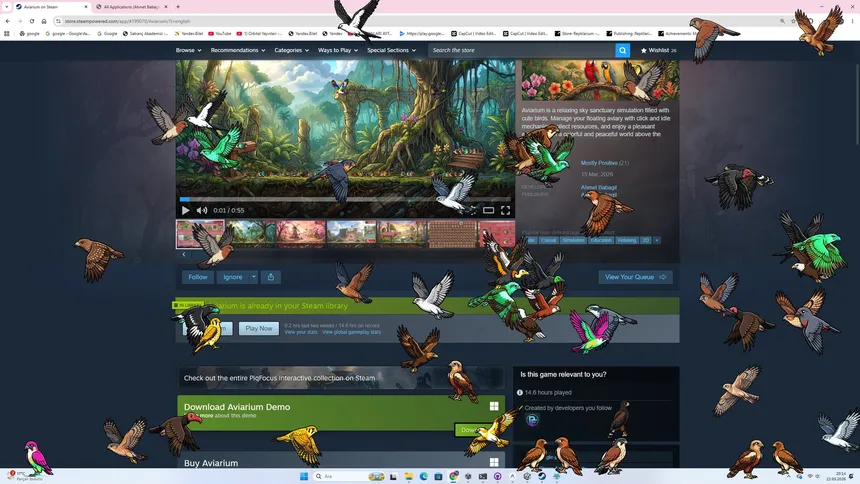This screenshot has width=860, height=484.
Task: Click the store search magnifier button
Action: 623,50
